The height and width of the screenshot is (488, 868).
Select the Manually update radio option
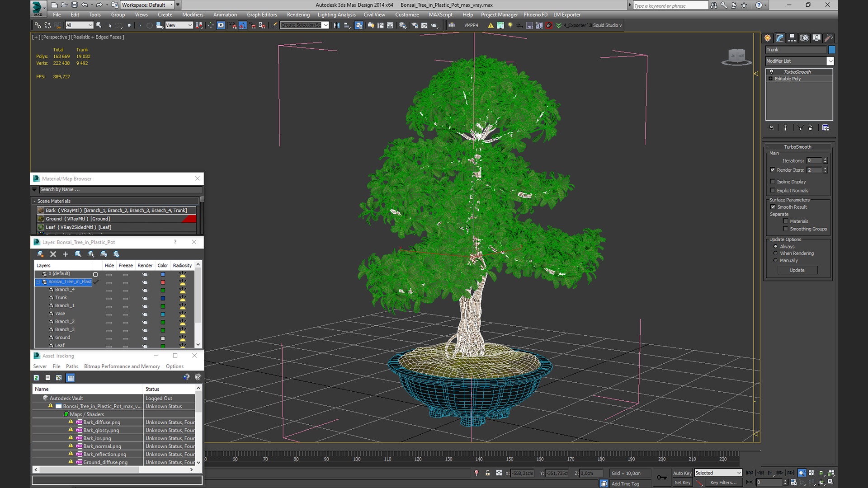point(776,261)
